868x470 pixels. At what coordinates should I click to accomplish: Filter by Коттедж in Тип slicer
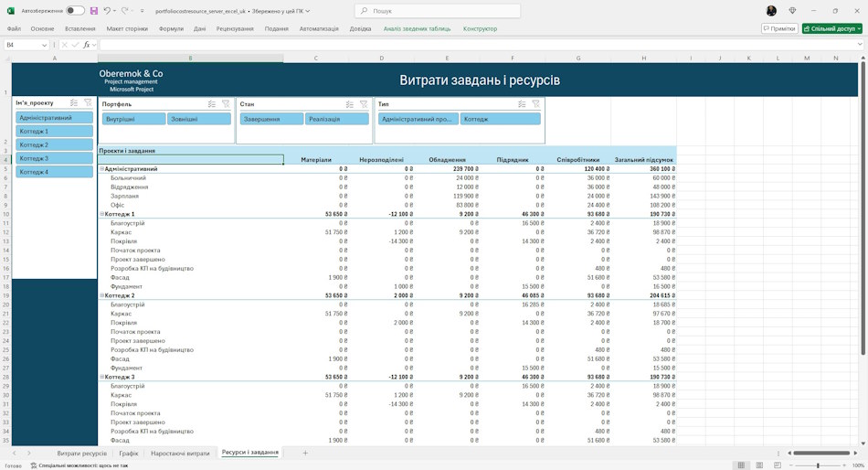(501, 119)
